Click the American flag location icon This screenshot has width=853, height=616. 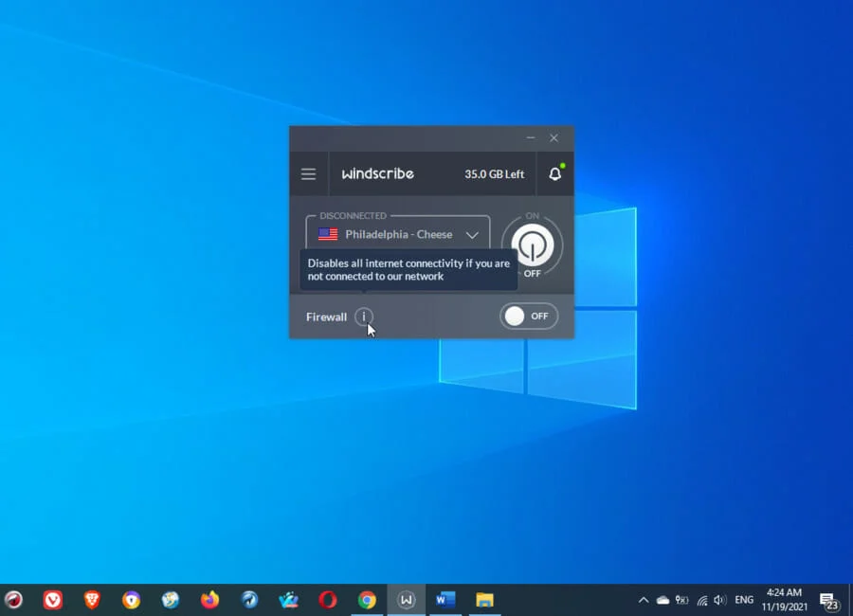coord(328,234)
